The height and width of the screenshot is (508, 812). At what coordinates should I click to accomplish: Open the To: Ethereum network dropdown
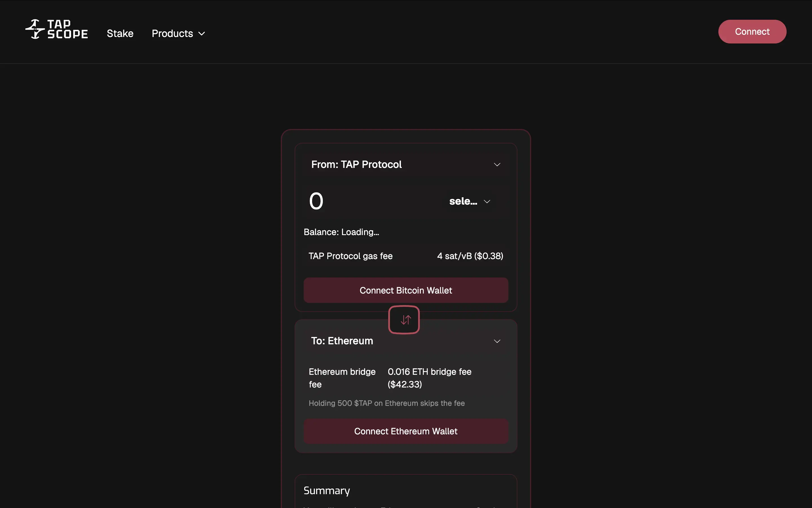click(406, 341)
